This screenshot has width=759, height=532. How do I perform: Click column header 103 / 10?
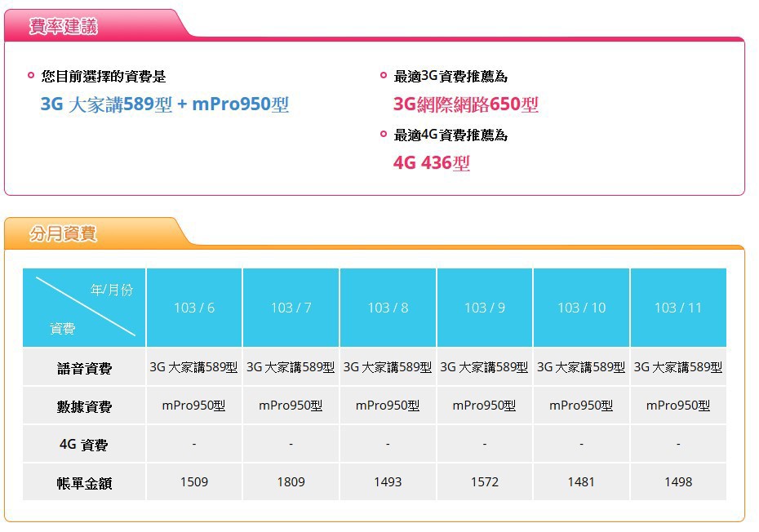581,308
